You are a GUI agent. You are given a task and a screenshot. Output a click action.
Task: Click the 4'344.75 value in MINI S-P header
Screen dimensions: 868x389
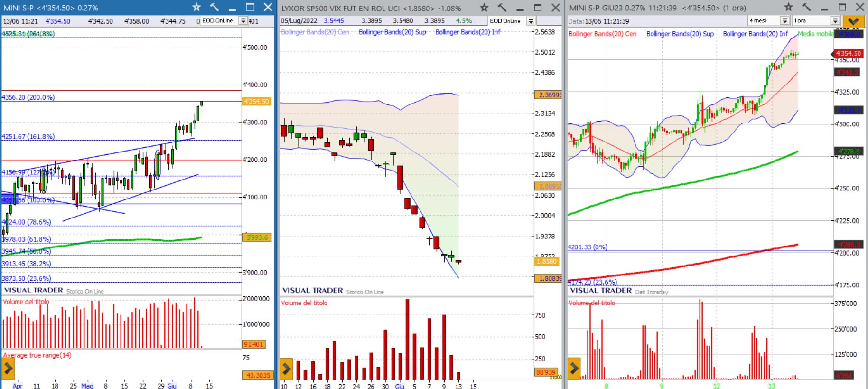coord(173,21)
